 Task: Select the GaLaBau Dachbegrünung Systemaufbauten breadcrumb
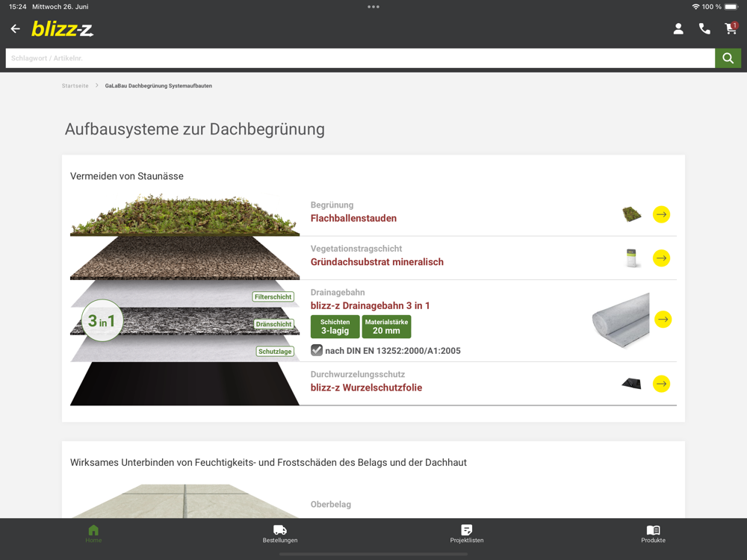pyautogui.click(x=158, y=86)
